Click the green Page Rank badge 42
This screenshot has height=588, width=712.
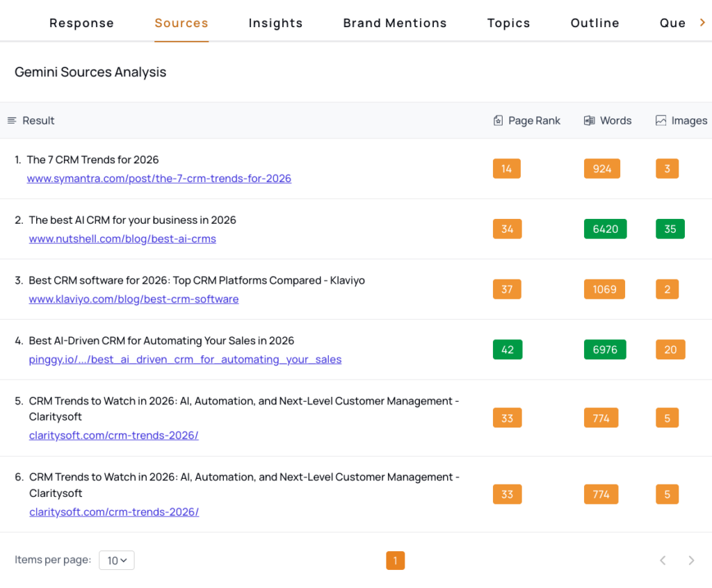click(x=507, y=350)
